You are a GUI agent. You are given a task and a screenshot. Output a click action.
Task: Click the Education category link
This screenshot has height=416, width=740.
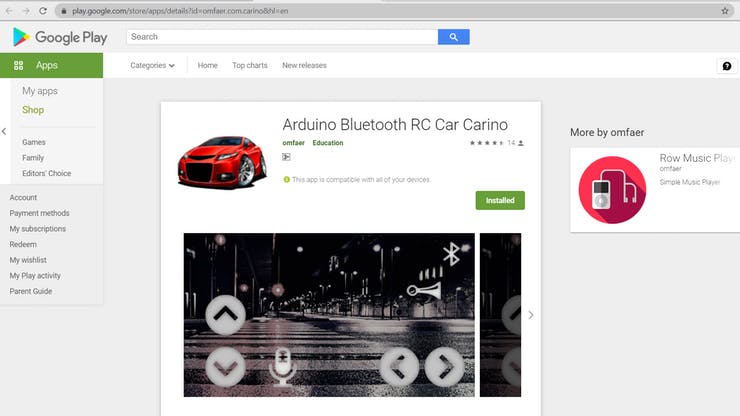point(328,143)
